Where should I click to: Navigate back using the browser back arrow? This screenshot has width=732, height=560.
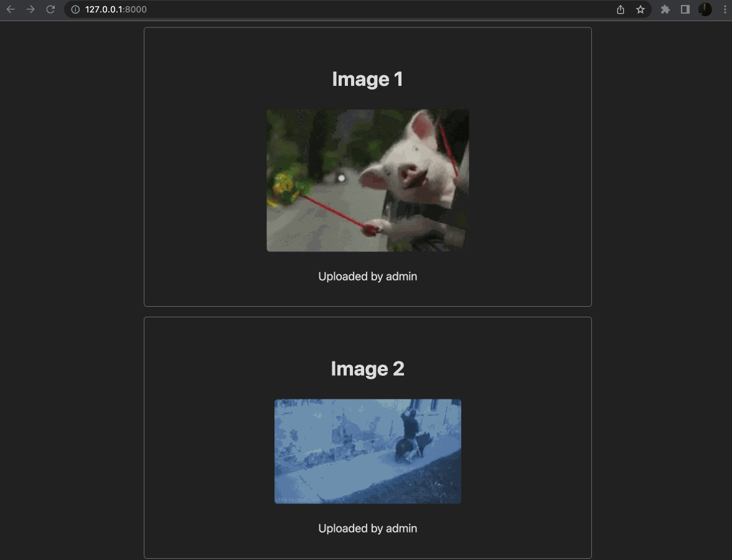(x=10, y=9)
